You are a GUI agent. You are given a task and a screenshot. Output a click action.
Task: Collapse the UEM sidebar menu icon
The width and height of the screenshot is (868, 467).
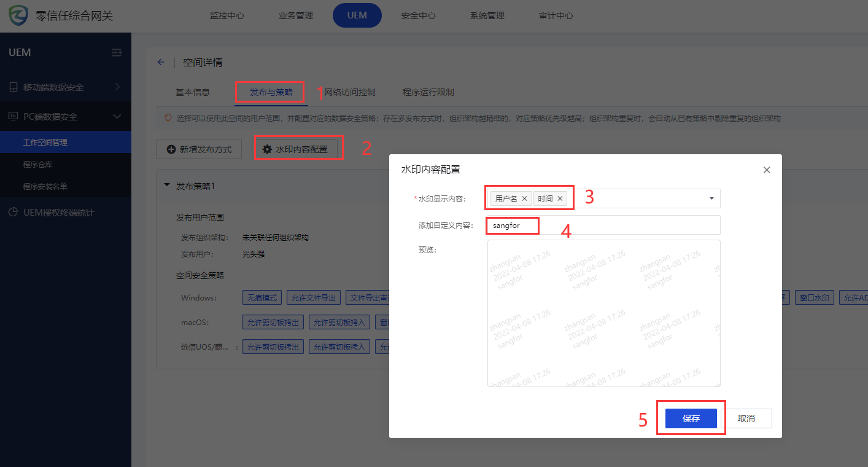pyautogui.click(x=117, y=53)
